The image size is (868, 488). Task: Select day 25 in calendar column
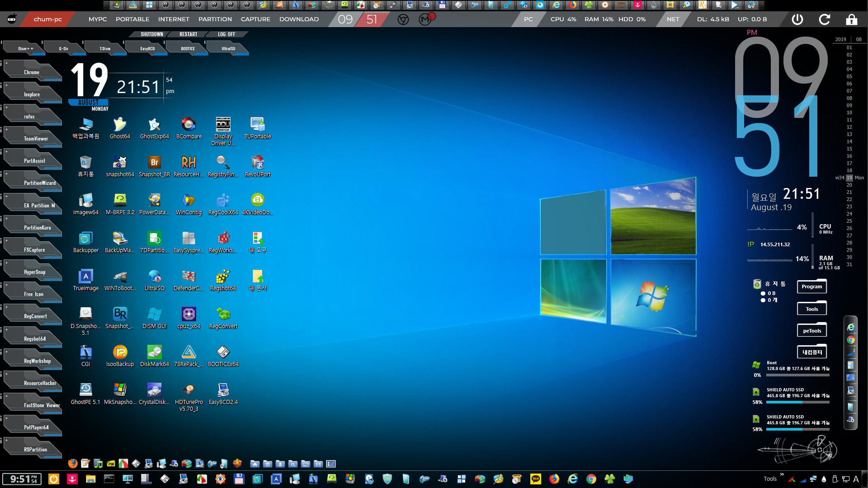click(x=849, y=221)
